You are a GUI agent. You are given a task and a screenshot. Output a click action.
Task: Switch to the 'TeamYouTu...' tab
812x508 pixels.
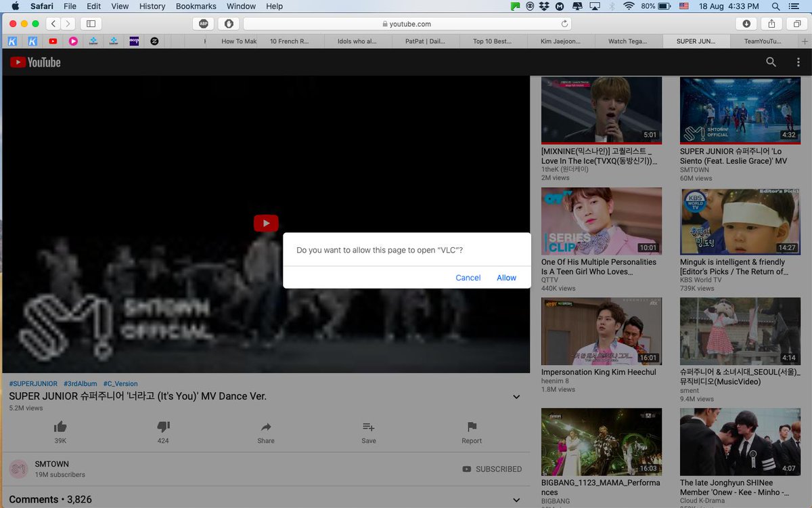763,41
